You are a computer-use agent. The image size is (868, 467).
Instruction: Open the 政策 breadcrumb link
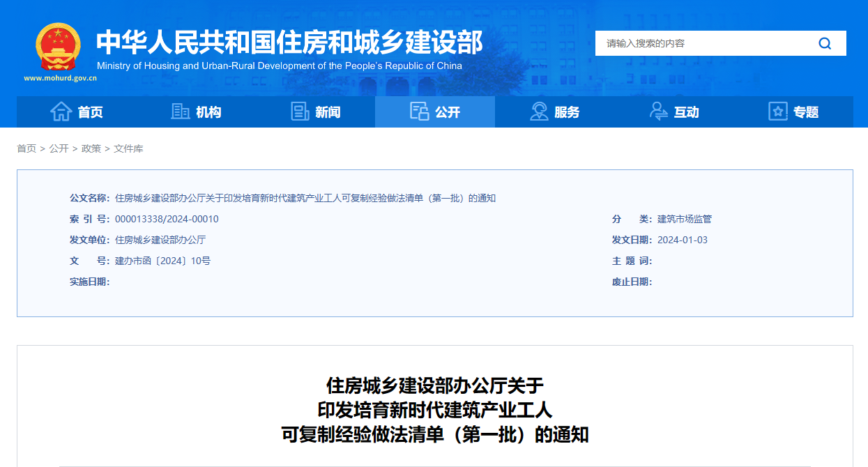tap(91, 148)
